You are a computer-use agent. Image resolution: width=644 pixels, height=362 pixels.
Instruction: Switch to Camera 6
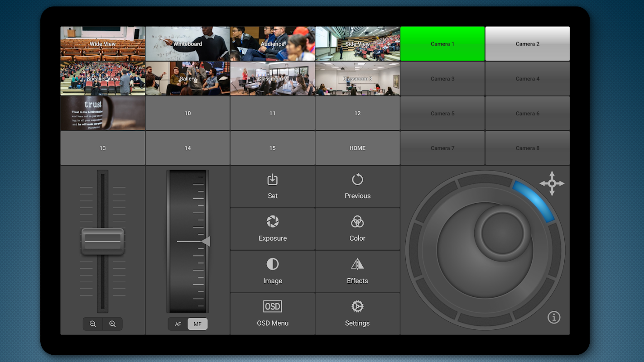pyautogui.click(x=528, y=114)
